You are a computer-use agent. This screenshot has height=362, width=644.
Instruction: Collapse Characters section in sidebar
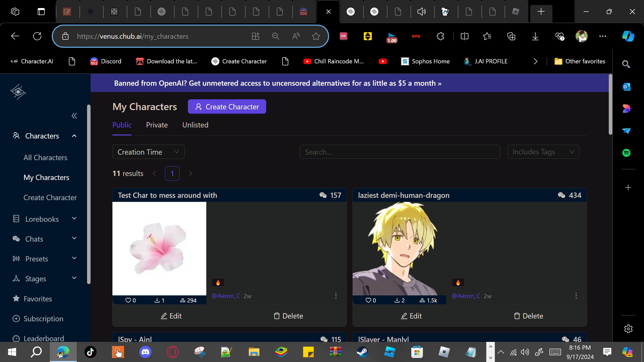tap(74, 136)
